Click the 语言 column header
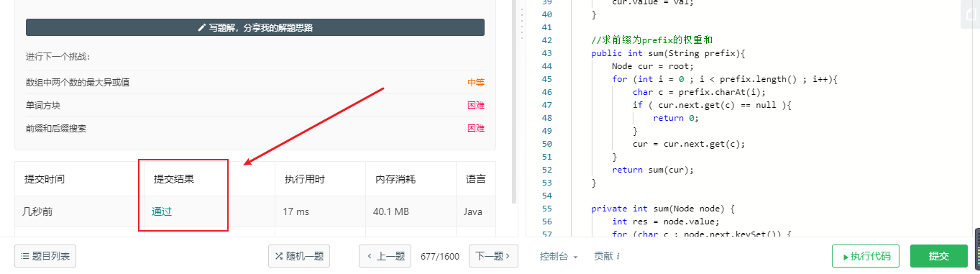This screenshot has width=980, height=274. point(475,179)
